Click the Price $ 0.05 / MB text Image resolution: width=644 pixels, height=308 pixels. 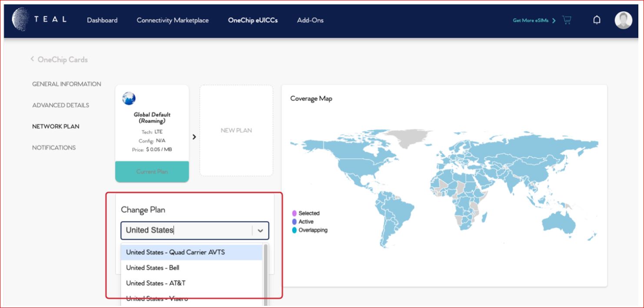[152, 150]
